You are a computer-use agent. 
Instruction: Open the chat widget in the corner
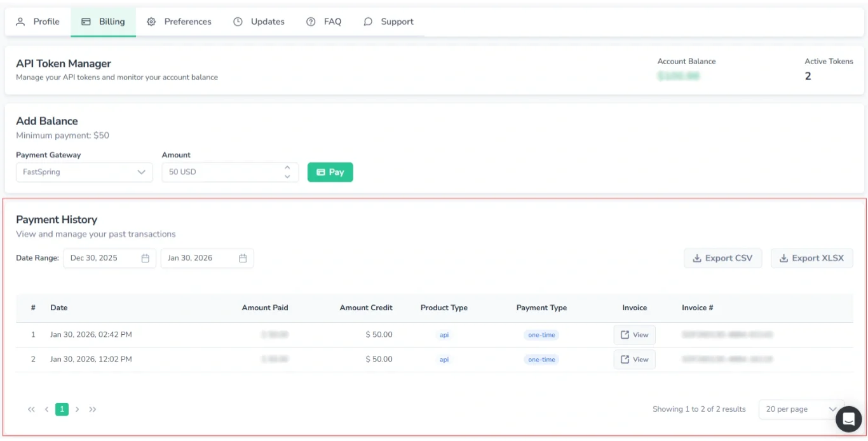point(848,419)
